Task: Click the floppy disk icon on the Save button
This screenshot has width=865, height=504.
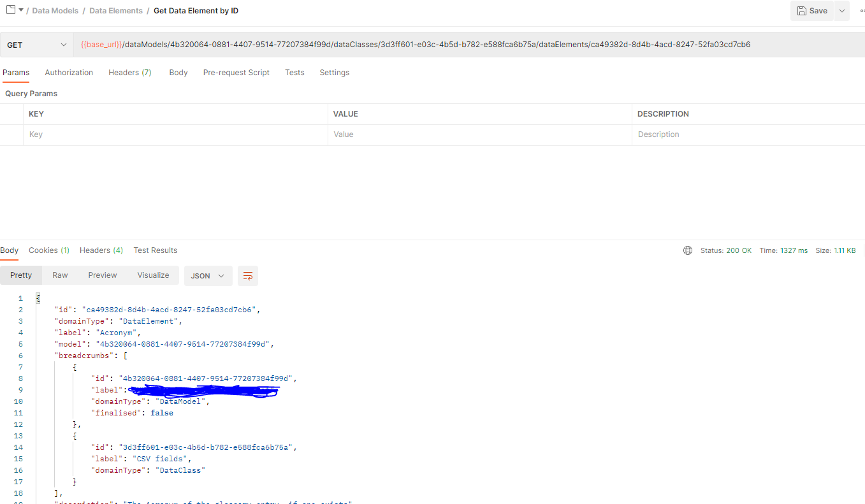Action: 802,11
